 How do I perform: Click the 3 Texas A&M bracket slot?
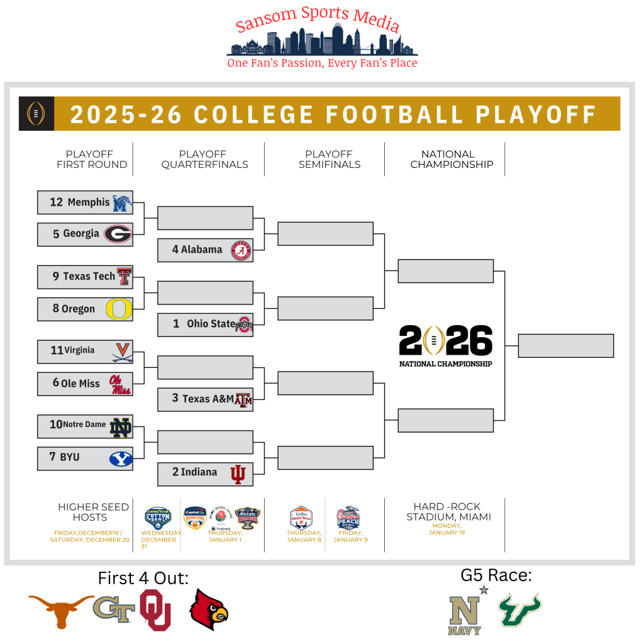[x=205, y=399]
